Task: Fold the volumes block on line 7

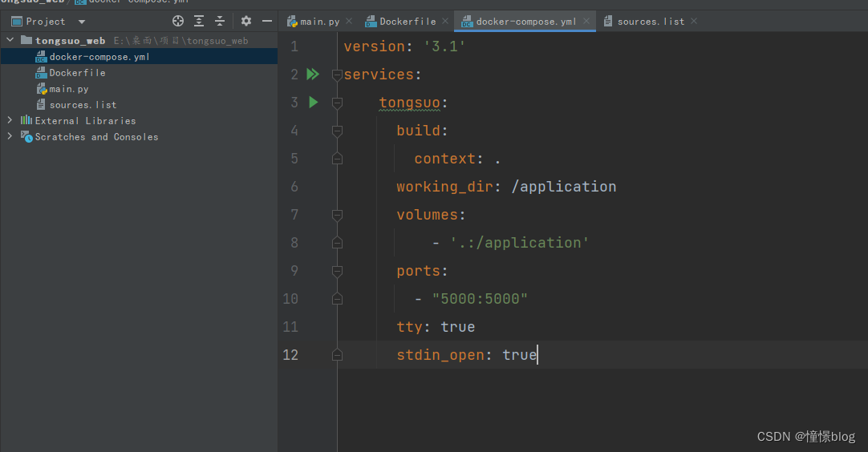Action: [x=337, y=216]
